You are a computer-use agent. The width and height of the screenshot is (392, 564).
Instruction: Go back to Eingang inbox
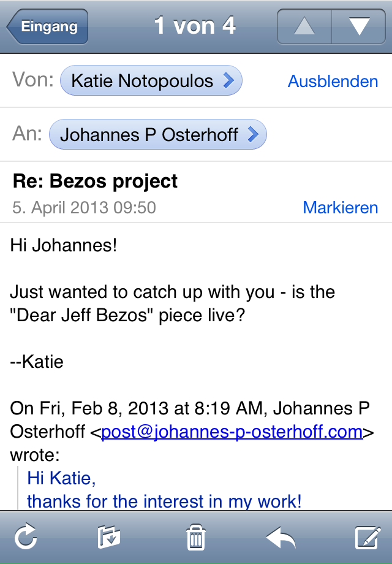click(48, 26)
